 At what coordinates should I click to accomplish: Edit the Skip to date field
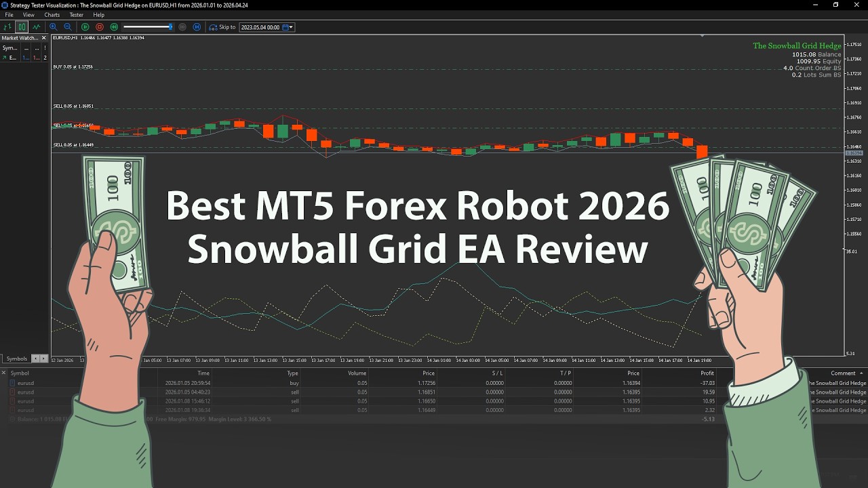pyautogui.click(x=260, y=27)
